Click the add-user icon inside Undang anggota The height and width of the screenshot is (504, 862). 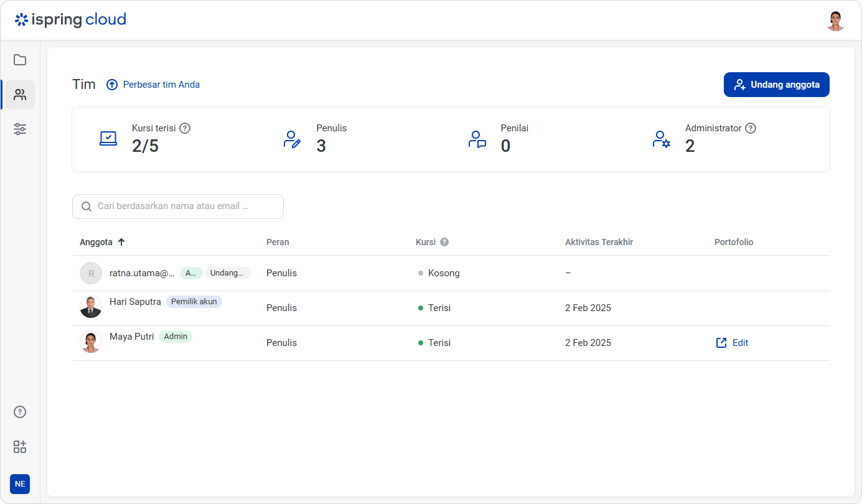[739, 84]
